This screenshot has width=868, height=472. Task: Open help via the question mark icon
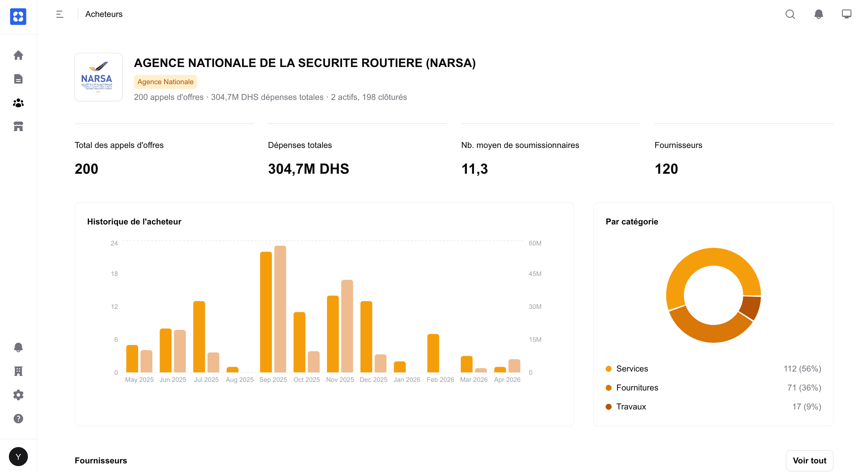point(18,419)
